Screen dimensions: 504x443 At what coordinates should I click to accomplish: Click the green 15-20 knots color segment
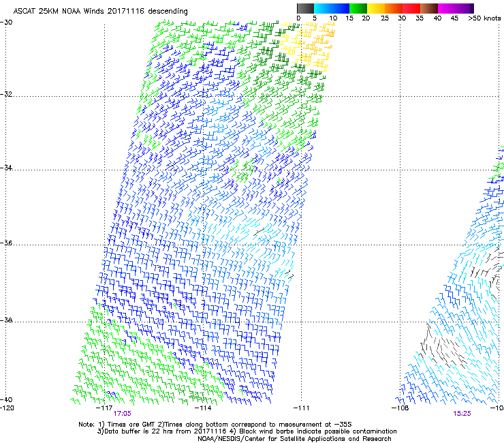point(358,8)
